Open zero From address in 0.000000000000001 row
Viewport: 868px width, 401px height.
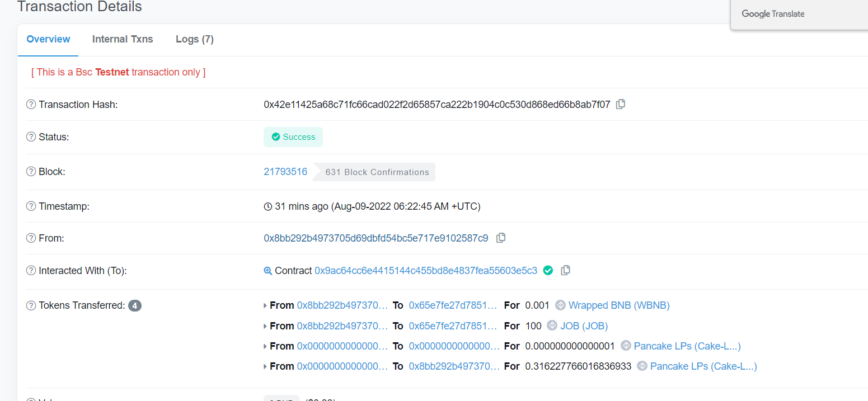342,346
